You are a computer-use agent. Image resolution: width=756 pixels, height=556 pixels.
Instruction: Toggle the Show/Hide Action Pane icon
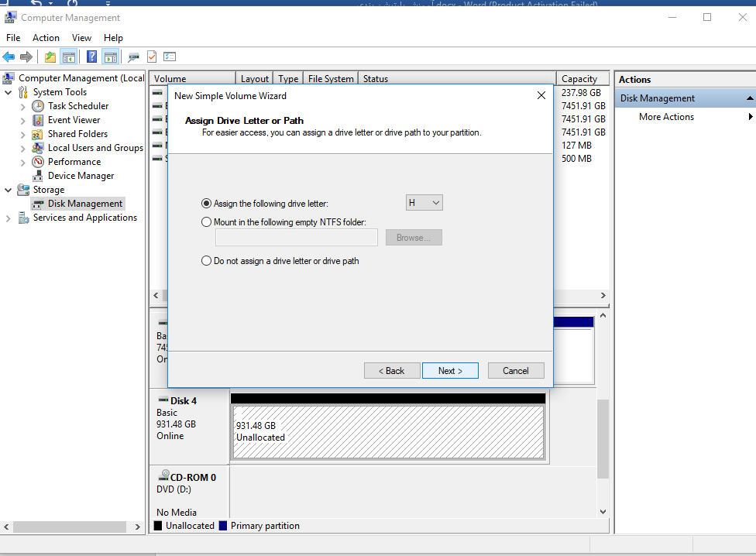click(x=110, y=57)
